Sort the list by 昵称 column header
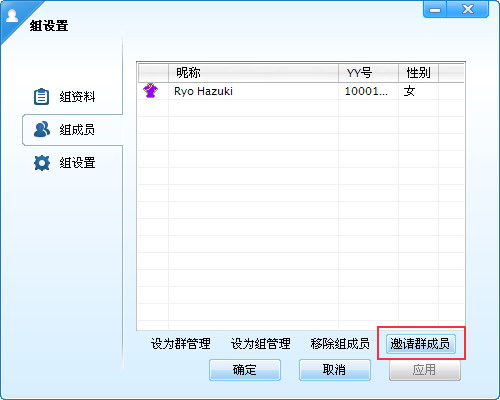500x400 pixels. 253,72
